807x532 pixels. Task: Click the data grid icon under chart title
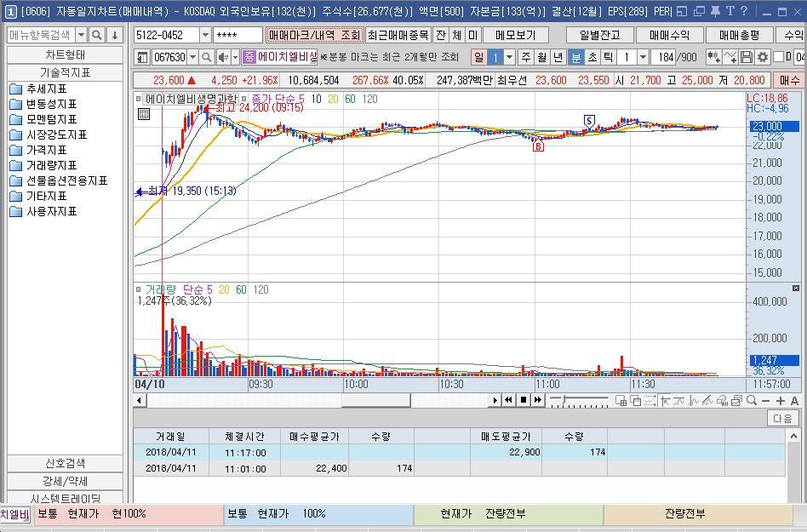point(144,114)
